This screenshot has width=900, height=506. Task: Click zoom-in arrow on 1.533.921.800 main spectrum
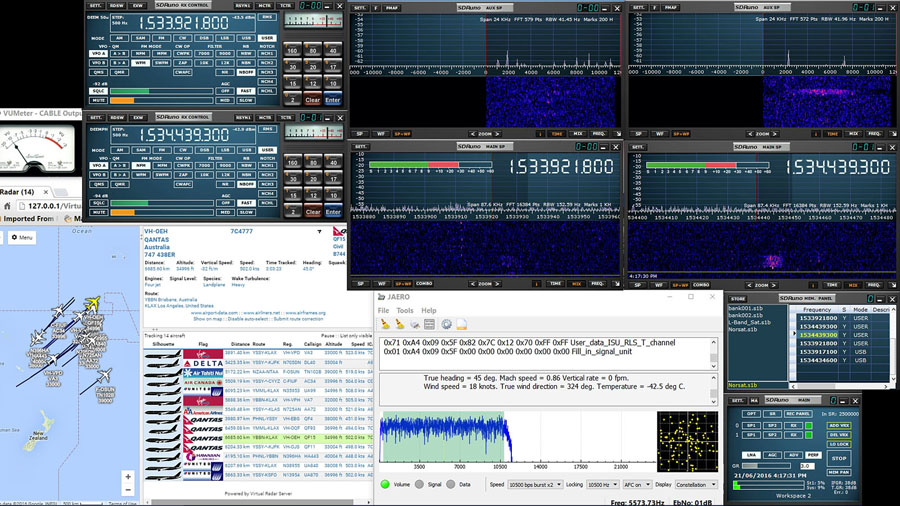(498, 283)
